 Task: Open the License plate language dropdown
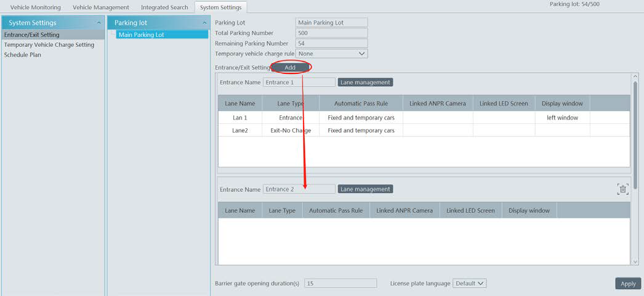pyautogui.click(x=469, y=283)
